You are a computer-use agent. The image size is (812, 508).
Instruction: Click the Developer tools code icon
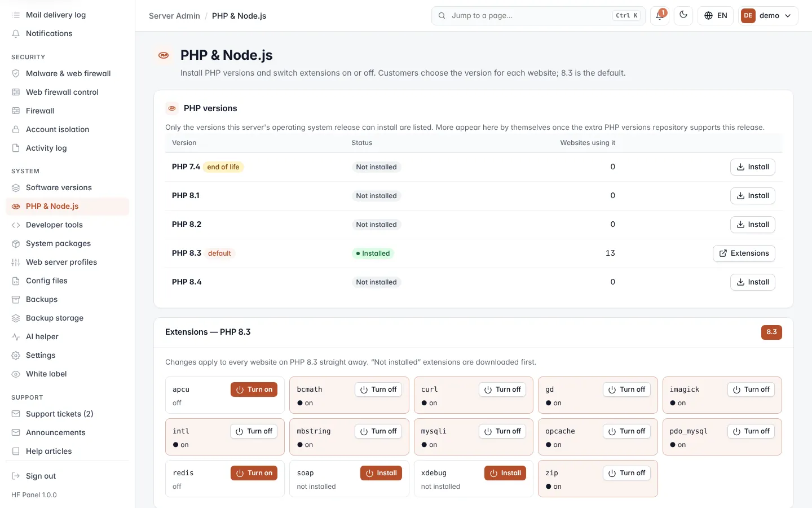[x=16, y=225]
